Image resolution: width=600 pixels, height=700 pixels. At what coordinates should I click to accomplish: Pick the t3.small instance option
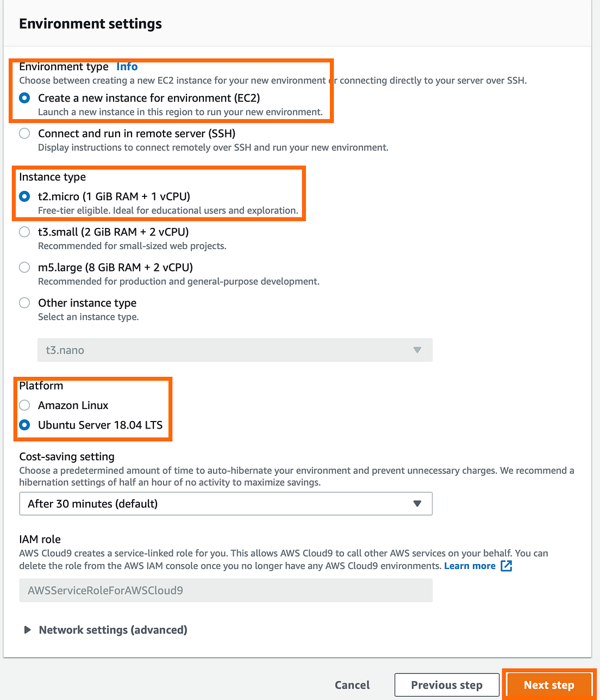[x=24, y=232]
